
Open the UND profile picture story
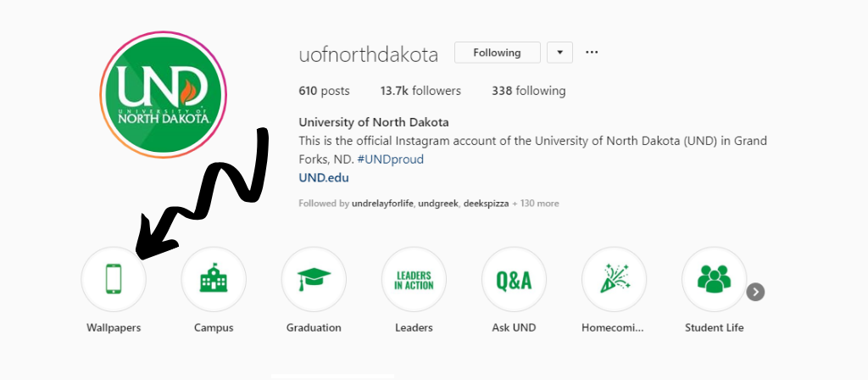pyautogui.click(x=164, y=93)
